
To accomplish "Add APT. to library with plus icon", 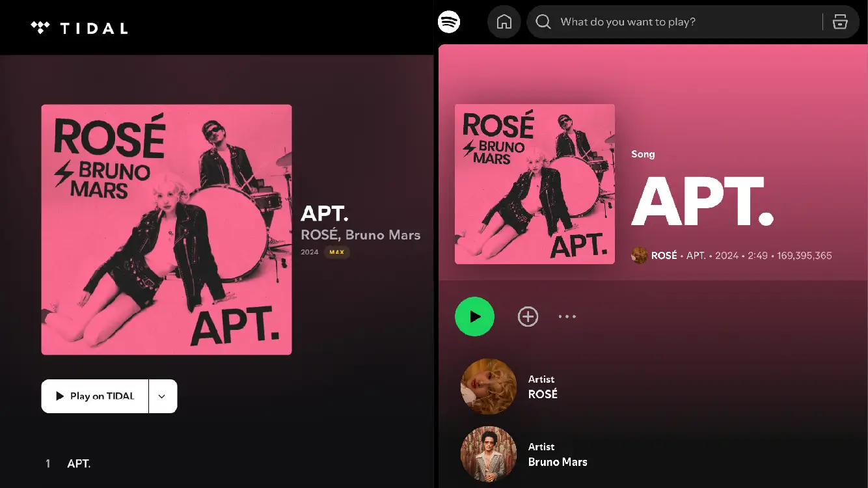I will [528, 317].
